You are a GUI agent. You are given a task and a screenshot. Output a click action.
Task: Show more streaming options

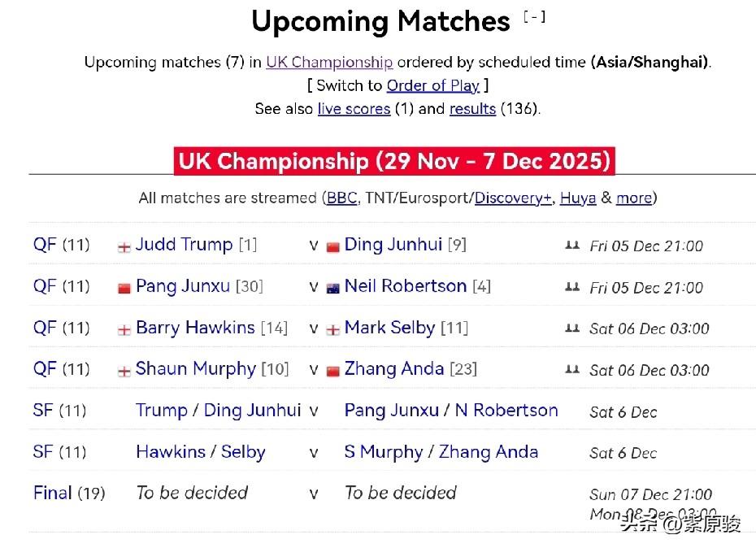point(634,198)
